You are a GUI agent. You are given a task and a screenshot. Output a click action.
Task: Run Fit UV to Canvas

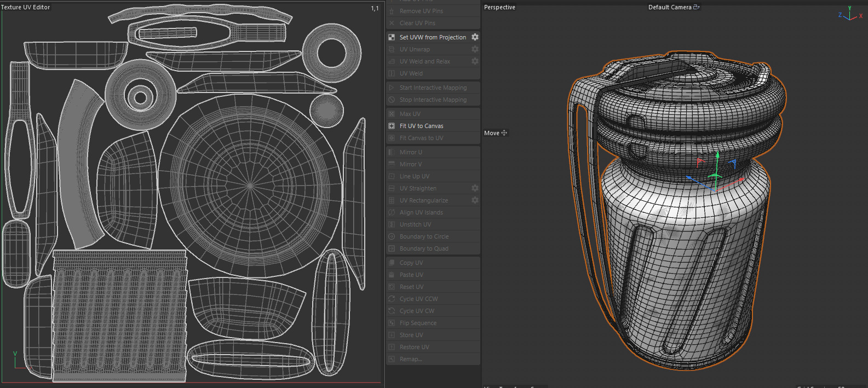pyautogui.click(x=433, y=126)
